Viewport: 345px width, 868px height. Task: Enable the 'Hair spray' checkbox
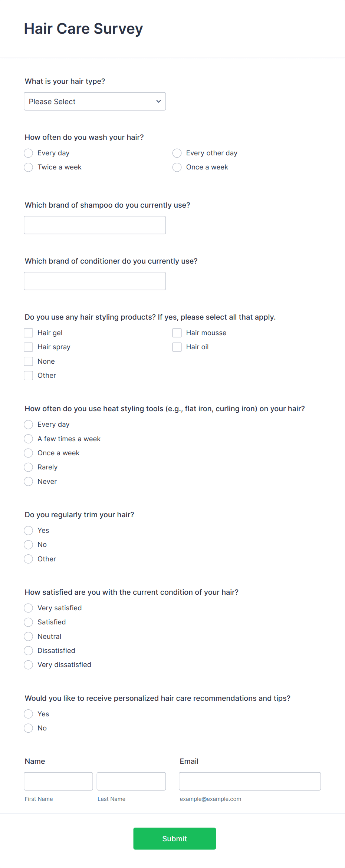click(x=28, y=347)
